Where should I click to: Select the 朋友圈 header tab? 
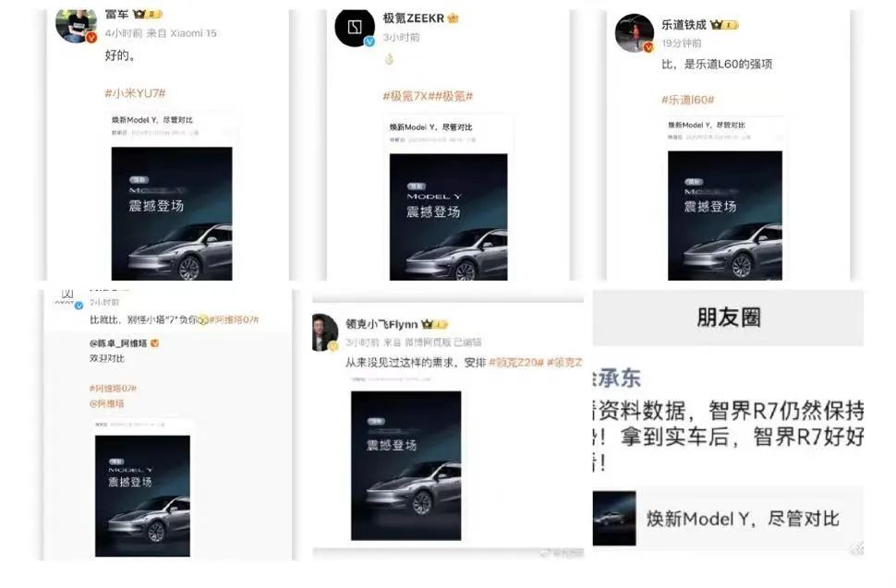(x=728, y=318)
